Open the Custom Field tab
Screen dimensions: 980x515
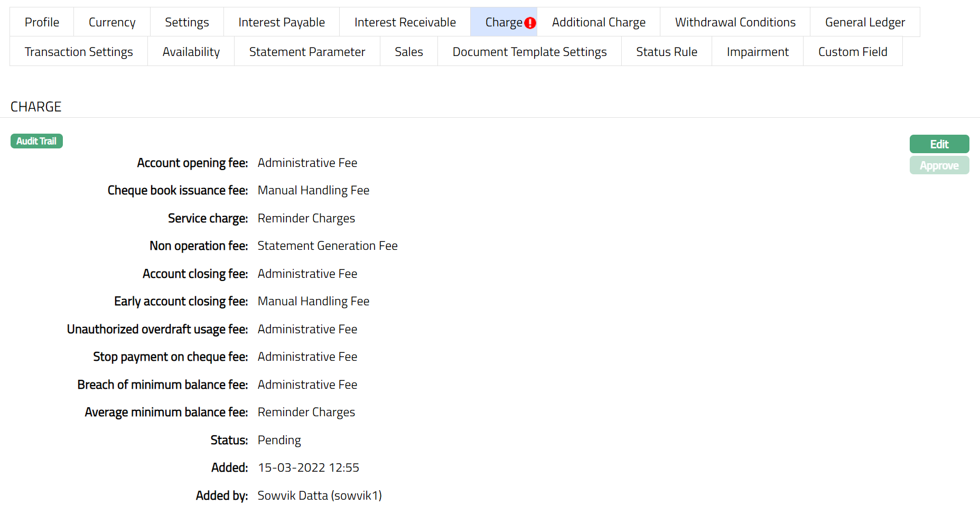pyautogui.click(x=853, y=52)
